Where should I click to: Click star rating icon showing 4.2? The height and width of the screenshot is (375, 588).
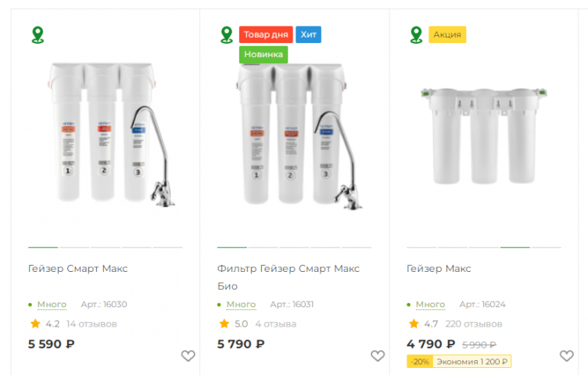pos(35,323)
